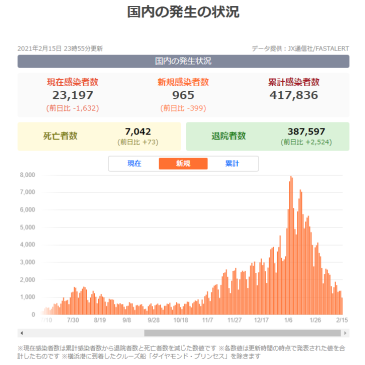
Task: Click the 死亡者数 yellow panel
Action: (x=99, y=136)
